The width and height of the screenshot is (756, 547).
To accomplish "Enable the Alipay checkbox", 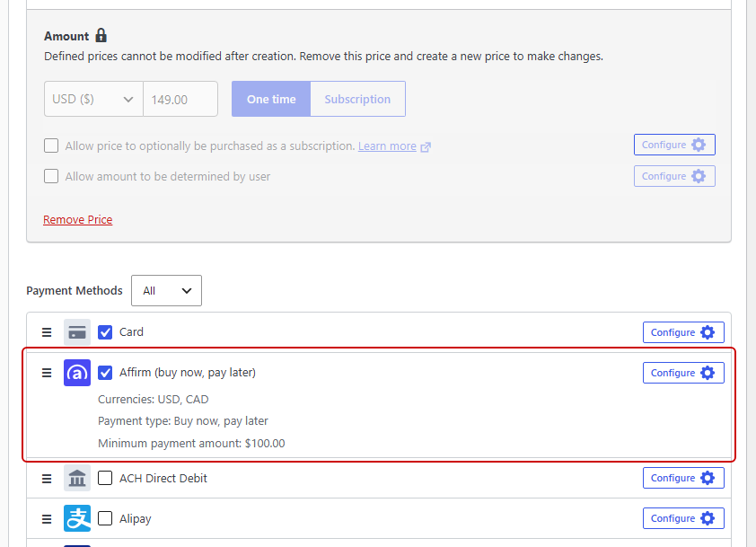I will 105,518.
